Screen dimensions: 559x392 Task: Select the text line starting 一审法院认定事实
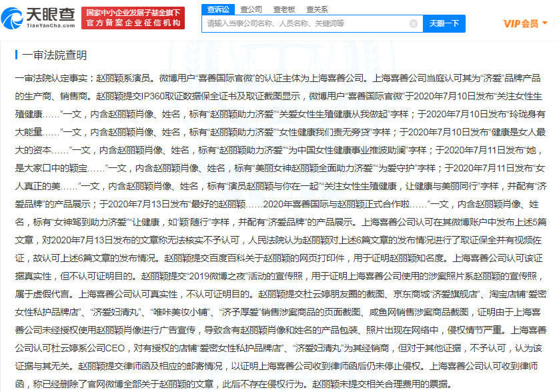277,78
